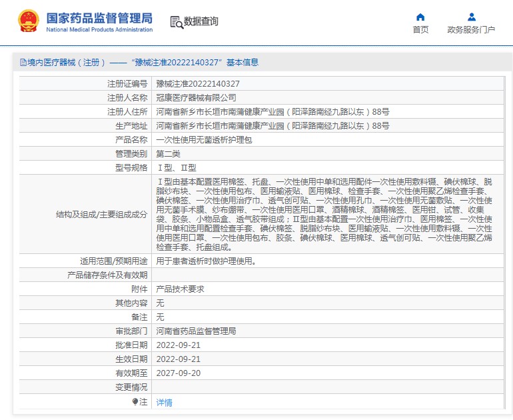The image size is (513, 420).
Task: Click model spec value Ⅰ型、Ⅱ型
Action: [177, 168]
